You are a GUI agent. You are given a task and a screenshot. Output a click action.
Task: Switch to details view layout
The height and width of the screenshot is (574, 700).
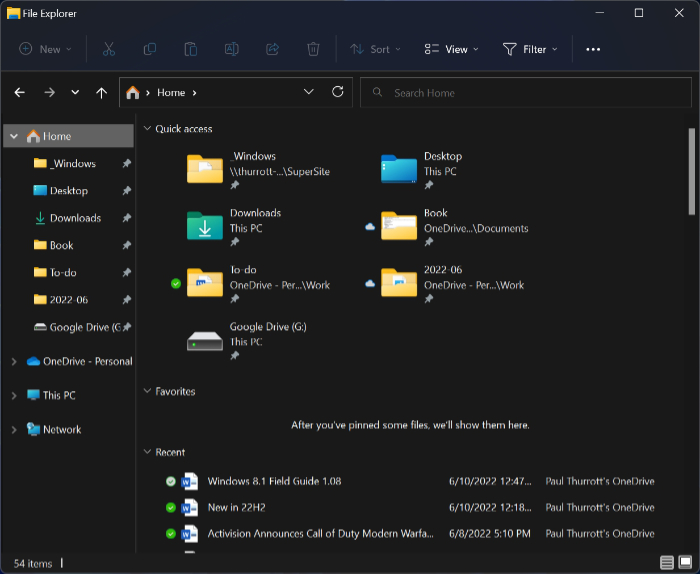pyautogui.click(x=667, y=563)
